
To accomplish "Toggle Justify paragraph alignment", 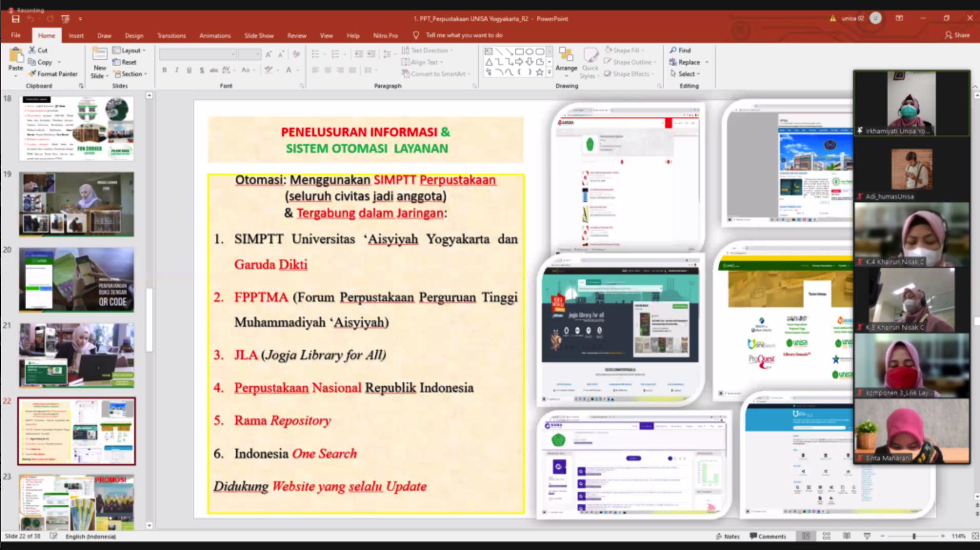I will click(352, 70).
